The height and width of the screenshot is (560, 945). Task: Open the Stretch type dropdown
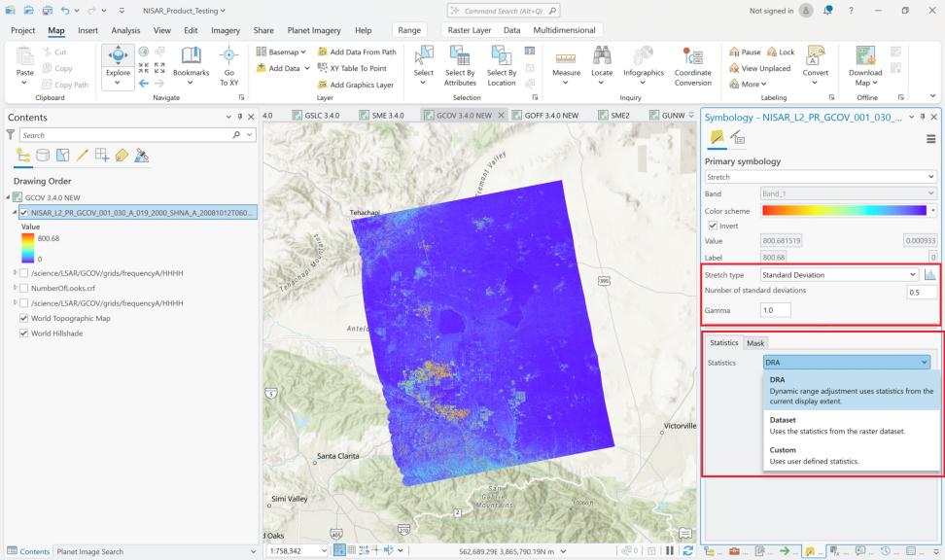coord(839,275)
